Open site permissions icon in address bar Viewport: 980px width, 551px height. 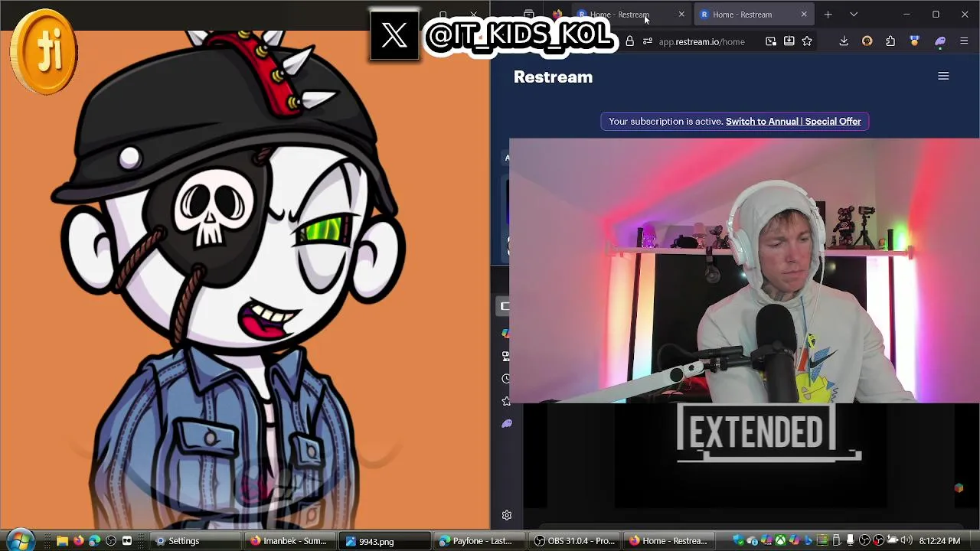click(x=648, y=41)
